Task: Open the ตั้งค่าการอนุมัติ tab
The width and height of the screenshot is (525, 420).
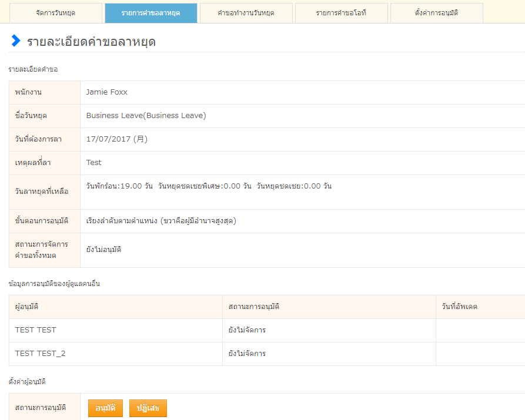Action: click(436, 13)
